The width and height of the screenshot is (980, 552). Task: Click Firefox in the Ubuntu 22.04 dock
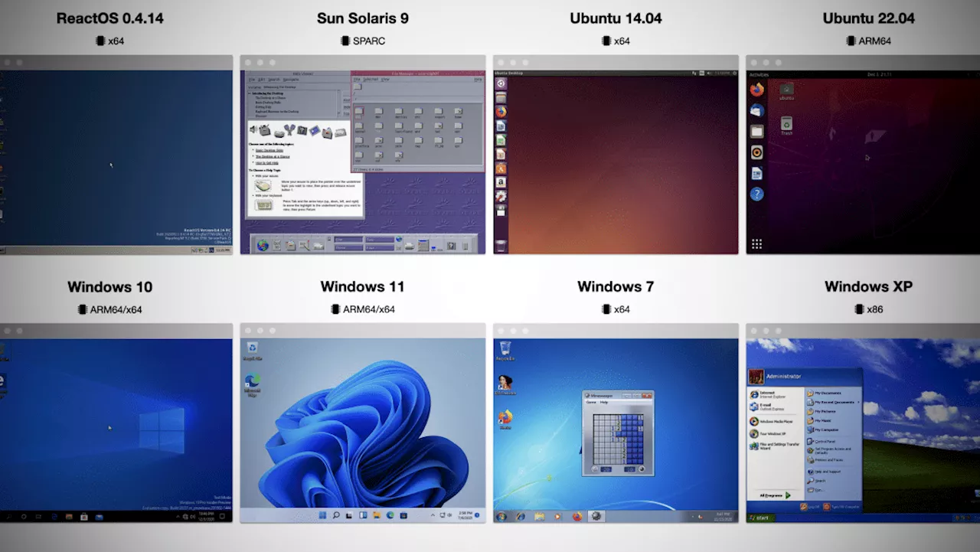coord(757,90)
